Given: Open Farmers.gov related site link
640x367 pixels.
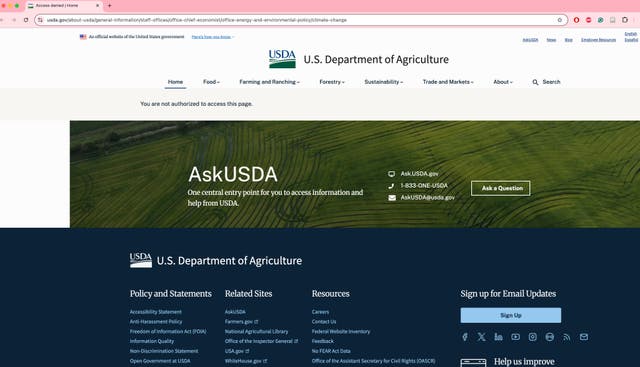Looking at the screenshot, I should coord(241,322).
